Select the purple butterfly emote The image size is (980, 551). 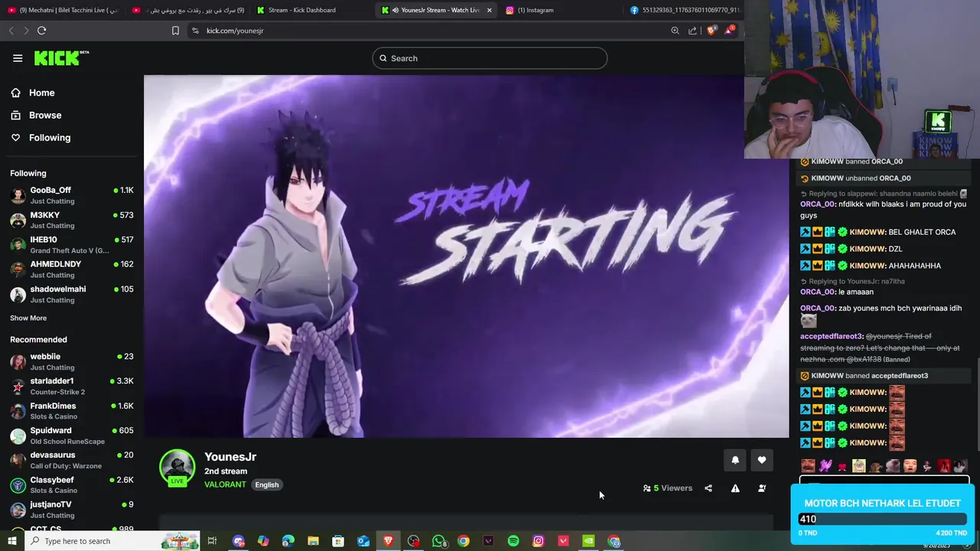coord(825,466)
